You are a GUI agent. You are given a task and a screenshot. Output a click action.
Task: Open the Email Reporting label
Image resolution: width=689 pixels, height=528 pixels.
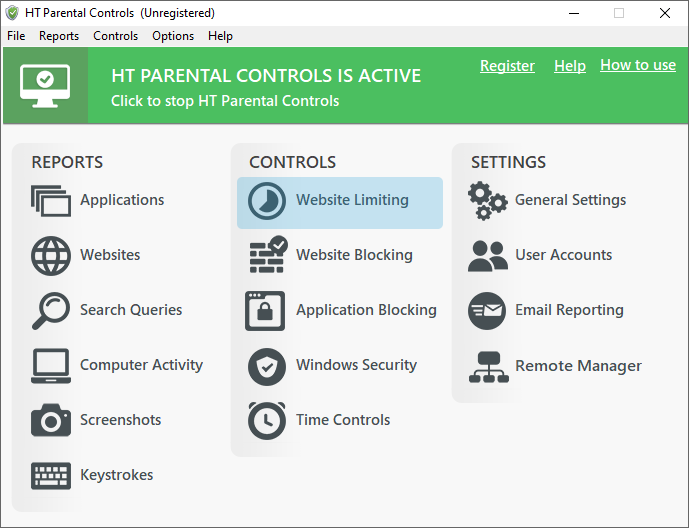point(569,310)
